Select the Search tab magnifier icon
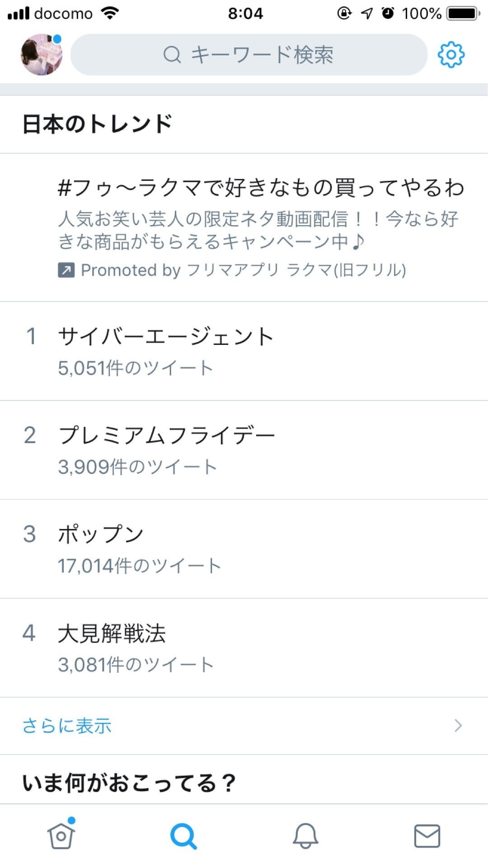Screen dimensions: 488x868 tap(183, 836)
